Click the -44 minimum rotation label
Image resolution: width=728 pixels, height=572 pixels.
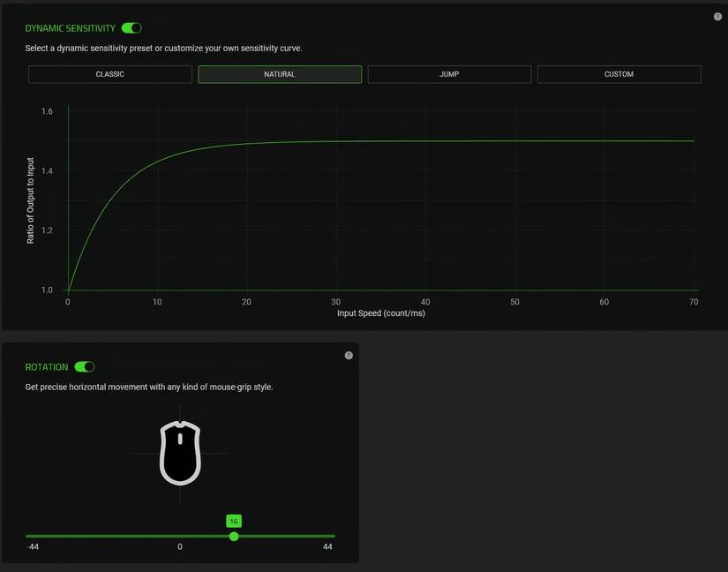(x=33, y=547)
